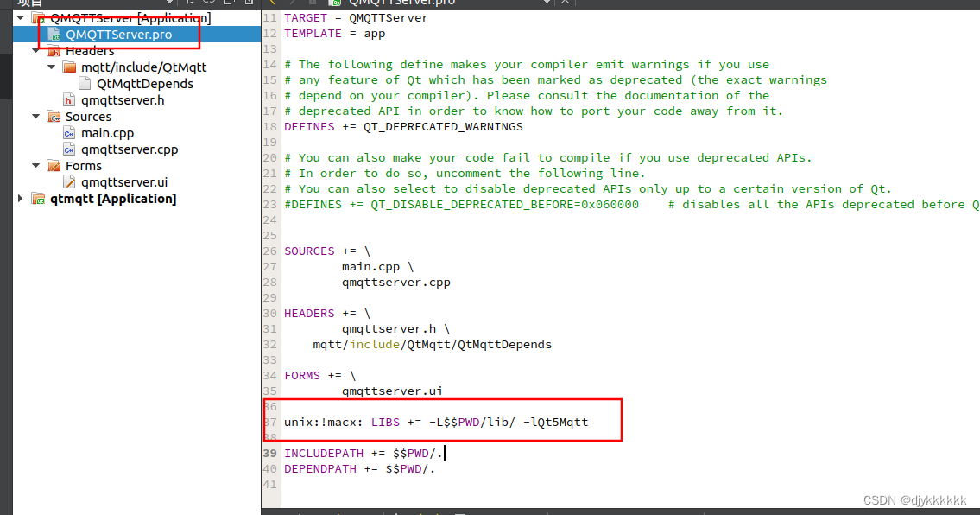Click the main.cpp file icon
The height and width of the screenshot is (515, 980).
[x=69, y=133]
